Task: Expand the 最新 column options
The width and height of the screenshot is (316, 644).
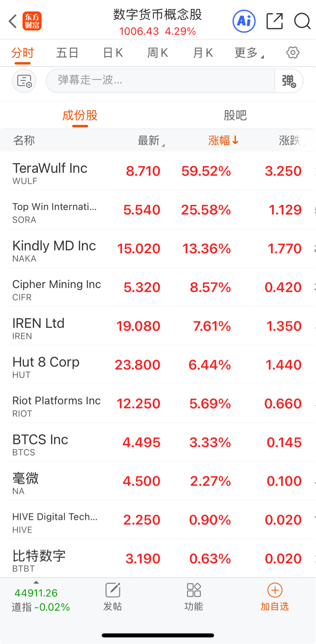Action: point(151,141)
